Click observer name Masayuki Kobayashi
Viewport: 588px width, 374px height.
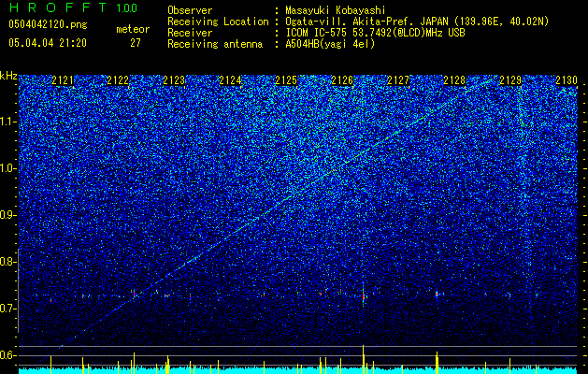[336, 10]
